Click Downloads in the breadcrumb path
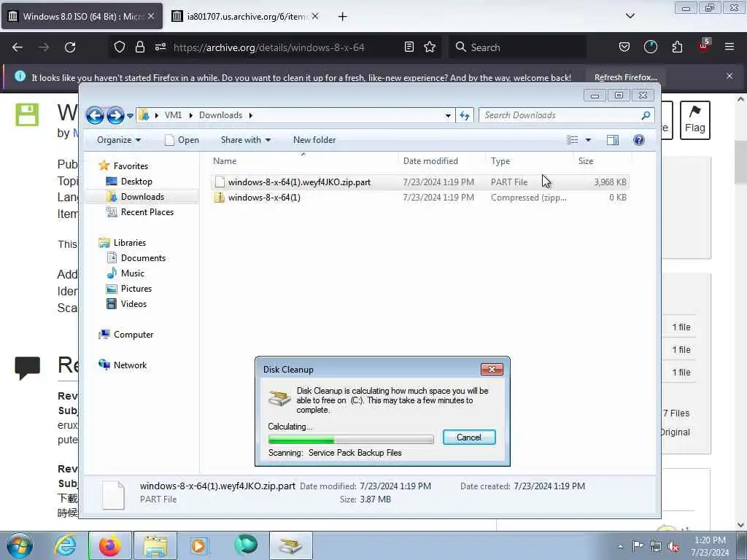This screenshot has height=560, width=747. (220, 115)
